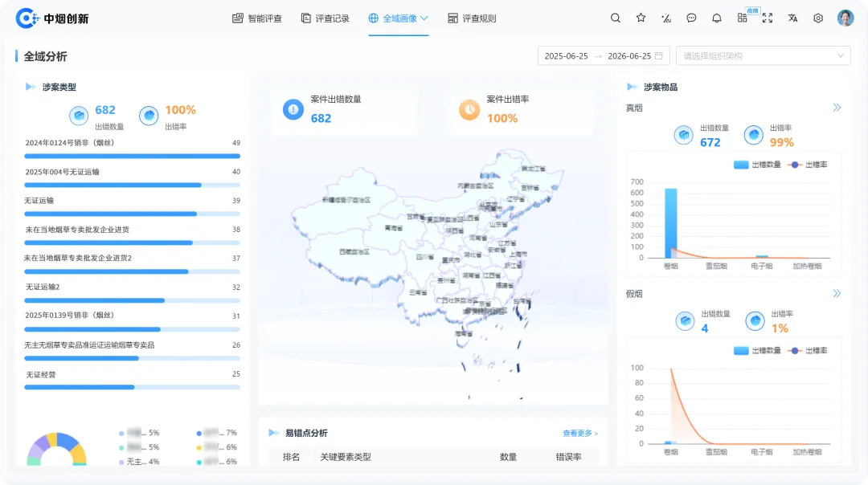Image resolution: width=868 pixels, height=485 pixels.
Task: Open the user avatar menu
Action: [845, 18]
